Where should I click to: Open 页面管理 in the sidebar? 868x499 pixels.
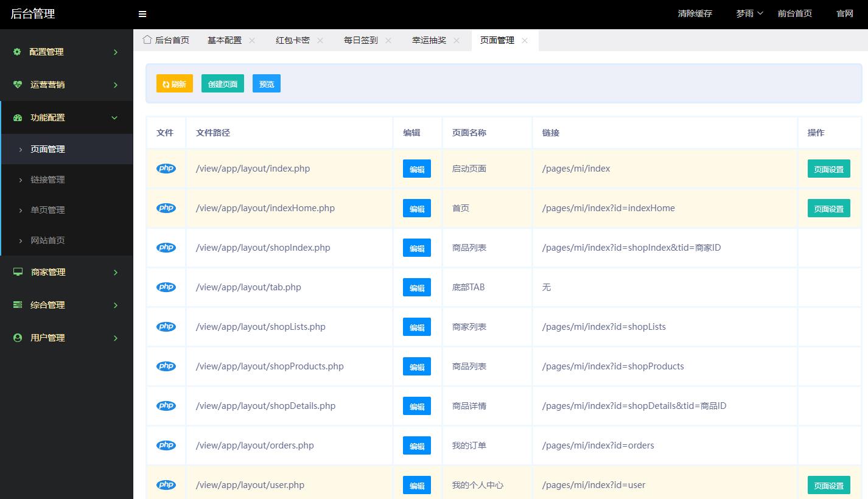coord(67,149)
